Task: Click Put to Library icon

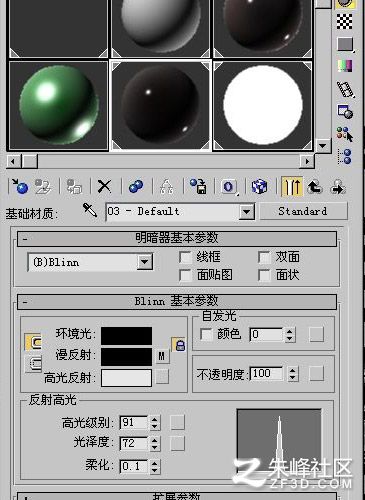Action: point(198,186)
